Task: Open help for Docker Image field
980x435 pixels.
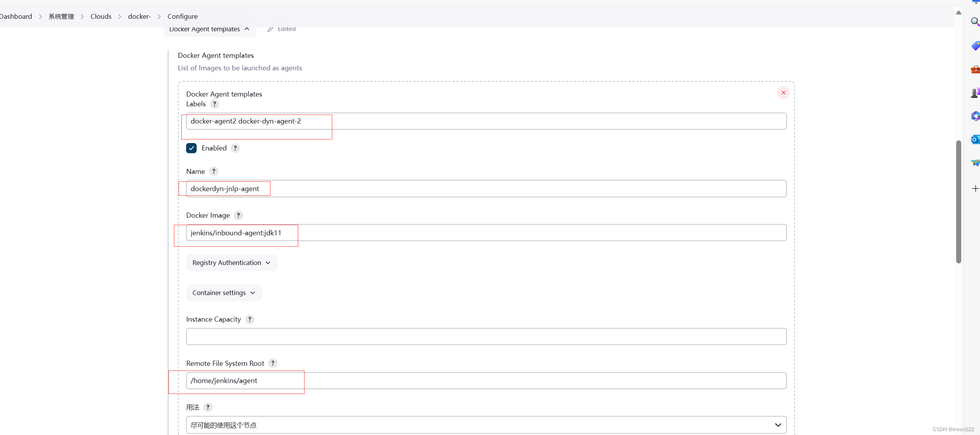Action: 238,215
